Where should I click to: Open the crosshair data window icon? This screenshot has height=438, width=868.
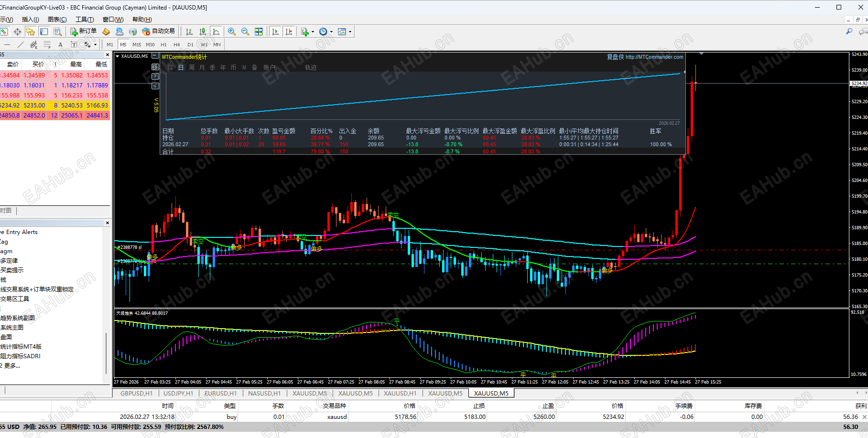point(17,32)
